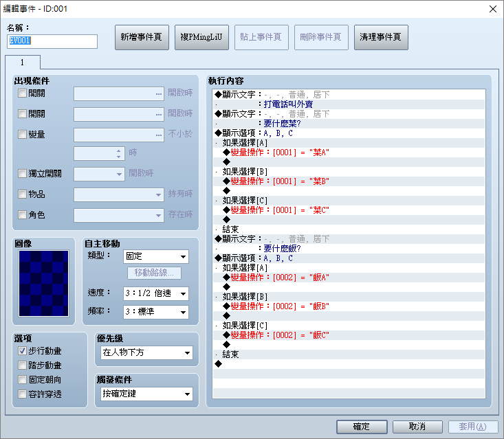504x439 pixels.
Task: Open the 角色 actor dropdown
Action: [x=119, y=215]
